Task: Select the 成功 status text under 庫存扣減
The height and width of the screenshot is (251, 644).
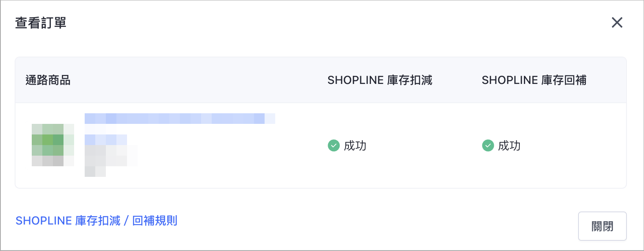Action: [355, 145]
